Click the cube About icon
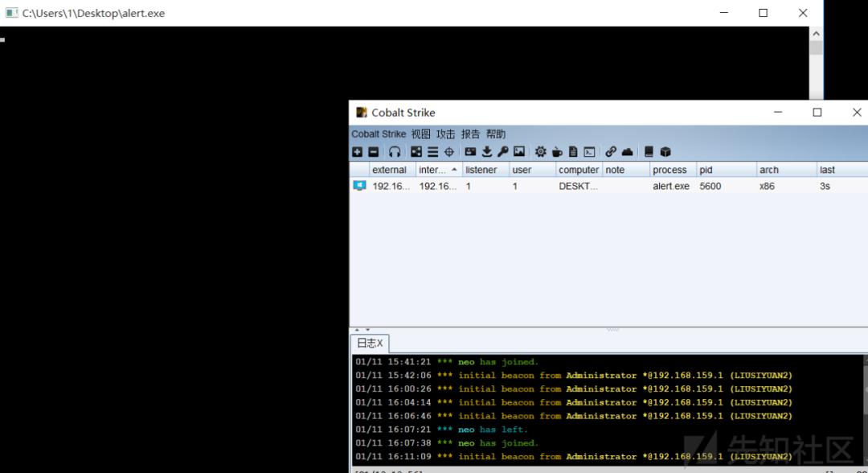 pos(665,152)
